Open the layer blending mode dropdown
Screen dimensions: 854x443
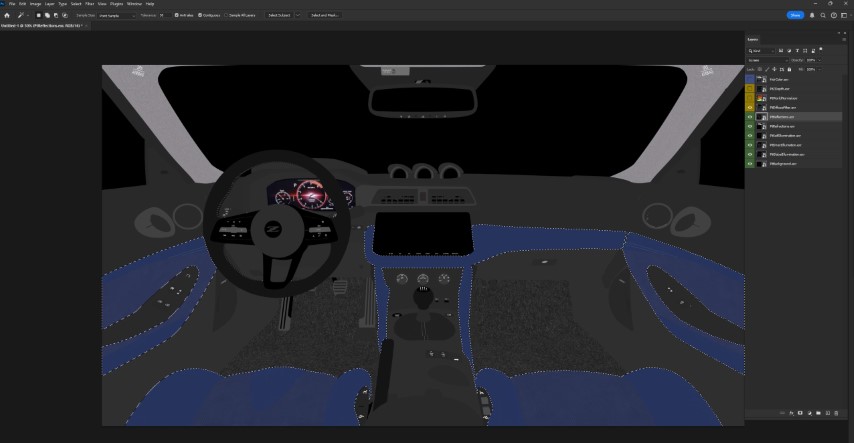click(765, 60)
